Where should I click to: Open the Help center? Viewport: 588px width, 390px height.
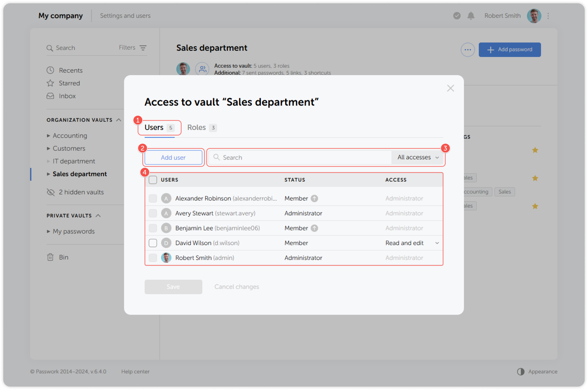coord(136,371)
